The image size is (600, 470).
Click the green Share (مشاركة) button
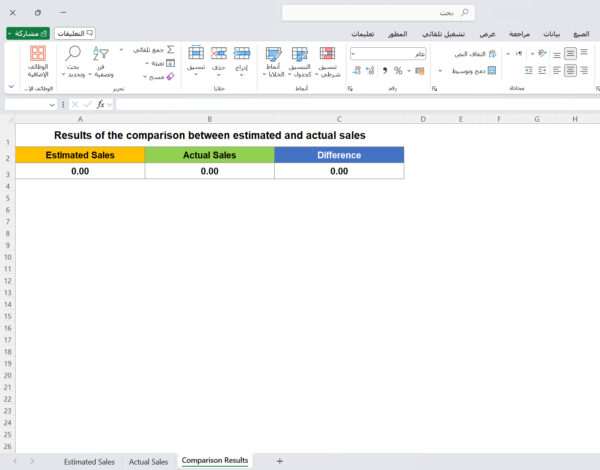coord(28,33)
